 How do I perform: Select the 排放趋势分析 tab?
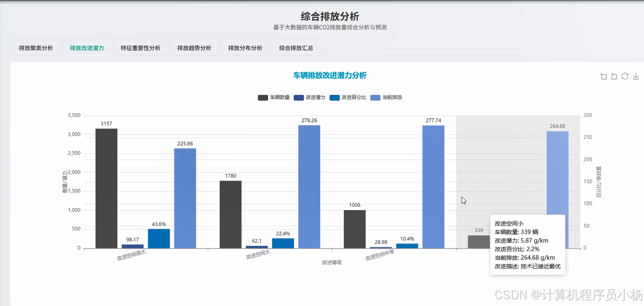point(194,48)
